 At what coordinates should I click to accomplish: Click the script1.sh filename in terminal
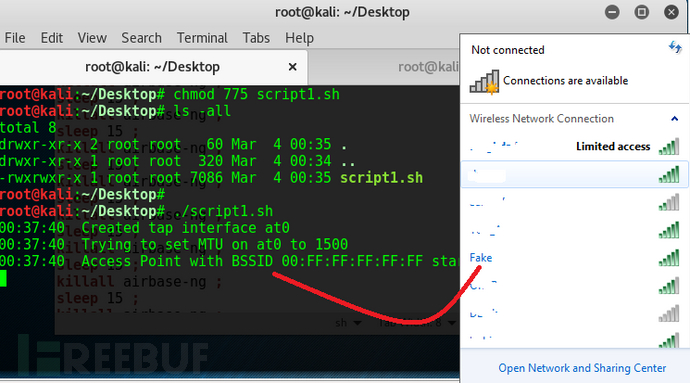(381, 178)
